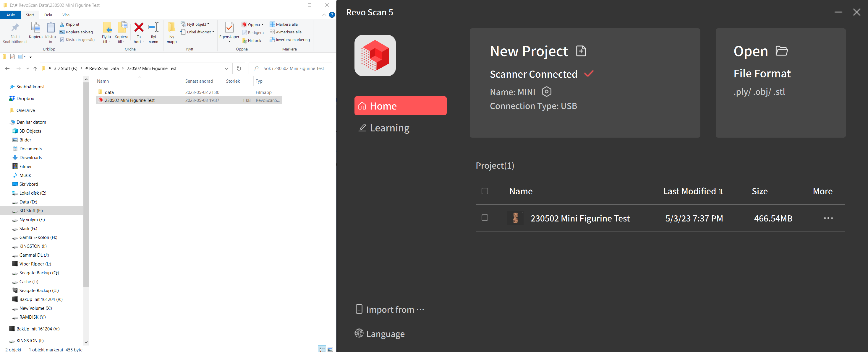Click the Explorer help question mark icon

pos(332,15)
